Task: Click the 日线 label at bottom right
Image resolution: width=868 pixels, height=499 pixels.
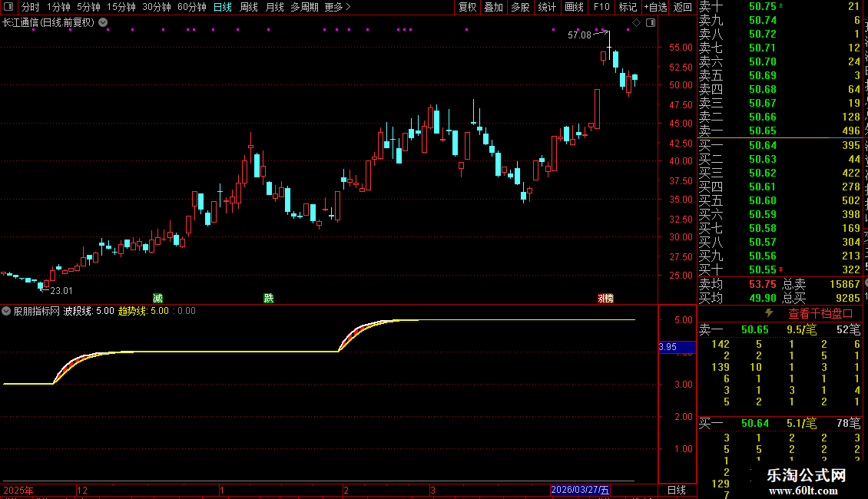Action: pyautogui.click(x=677, y=490)
